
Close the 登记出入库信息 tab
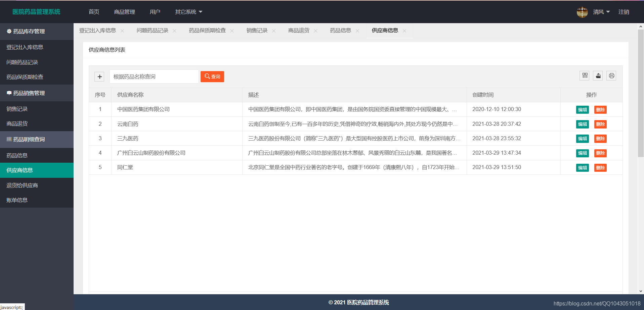click(122, 31)
